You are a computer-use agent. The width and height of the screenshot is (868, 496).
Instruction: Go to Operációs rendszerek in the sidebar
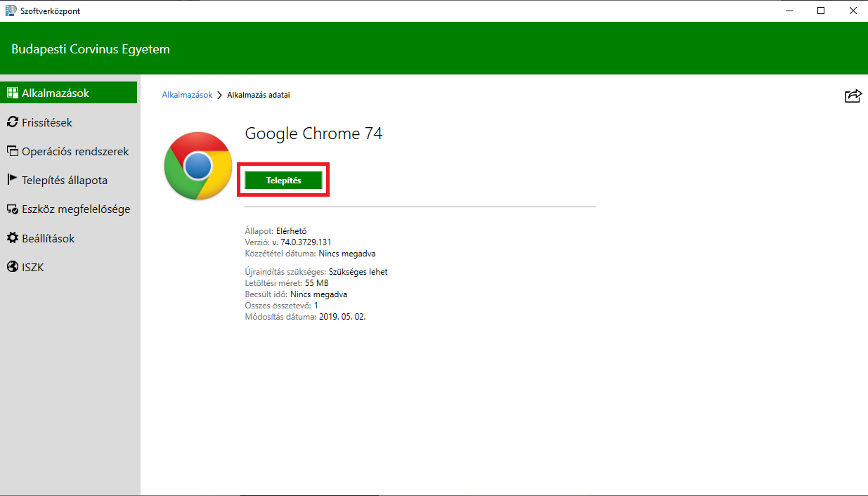click(x=69, y=151)
